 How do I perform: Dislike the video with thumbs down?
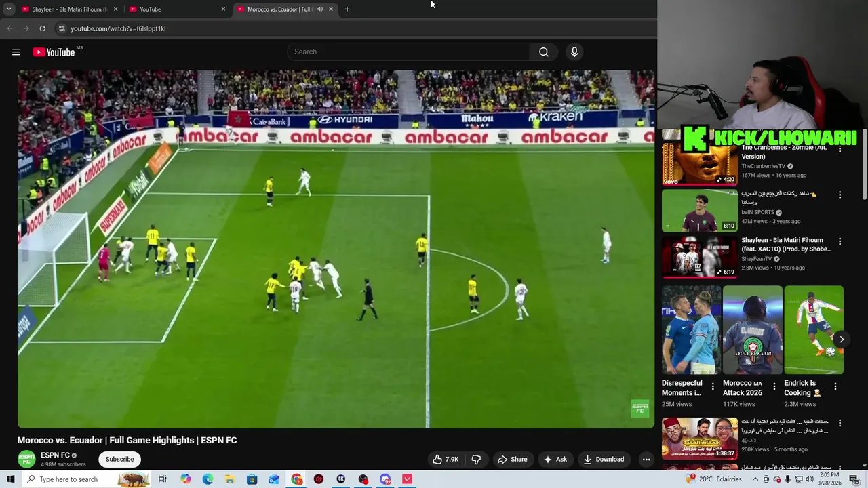pyautogui.click(x=476, y=459)
